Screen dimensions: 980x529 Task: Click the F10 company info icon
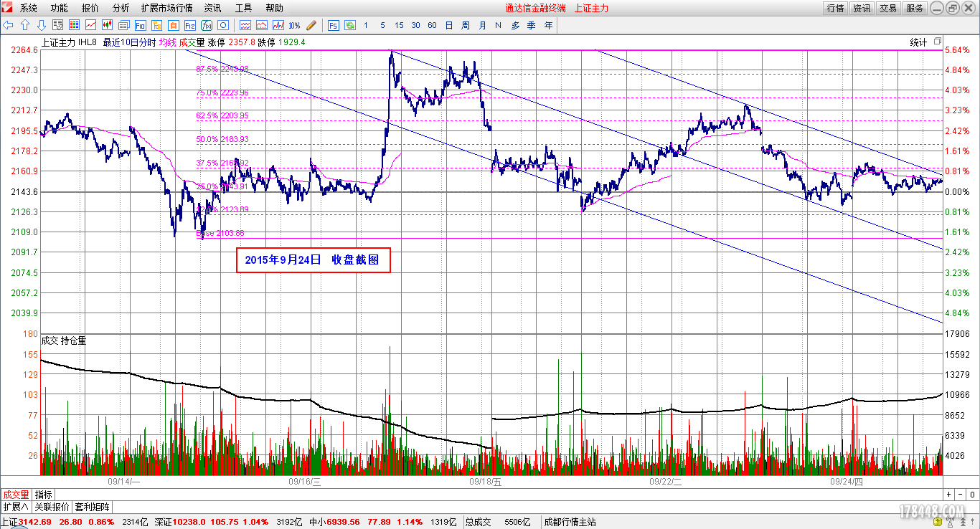[x=140, y=25]
